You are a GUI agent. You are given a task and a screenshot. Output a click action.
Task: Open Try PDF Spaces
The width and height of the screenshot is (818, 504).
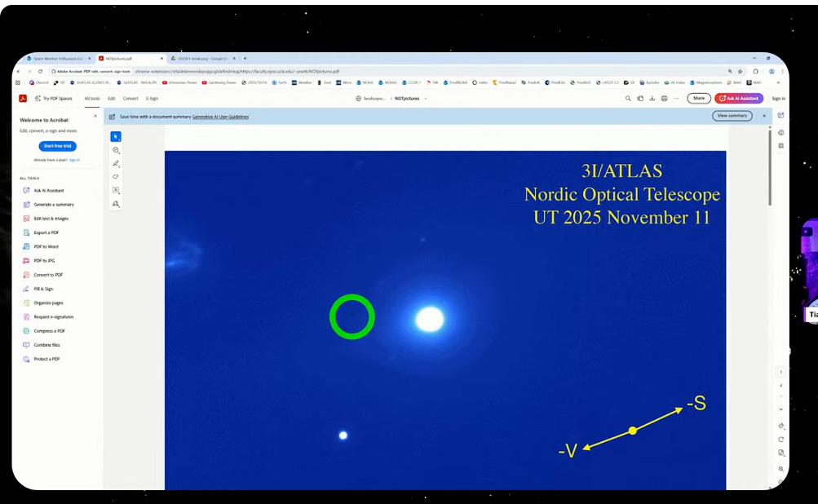pyautogui.click(x=54, y=98)
